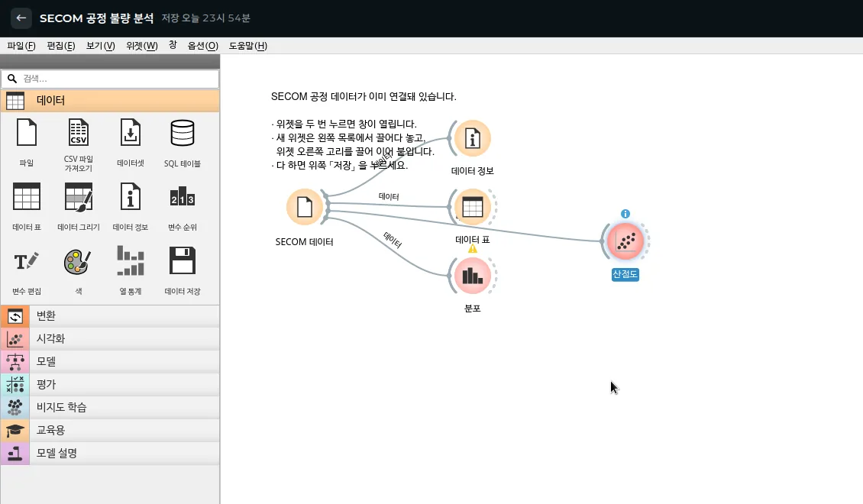Select the 색 palette widget
Viewport: 863px width, 504px height.
[x=78, y=270]
